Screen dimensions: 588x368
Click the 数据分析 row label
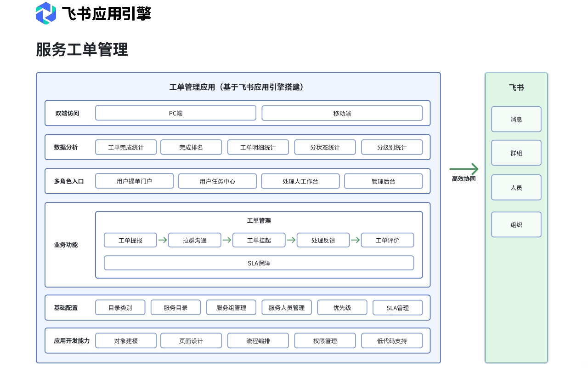pos(66,147)
